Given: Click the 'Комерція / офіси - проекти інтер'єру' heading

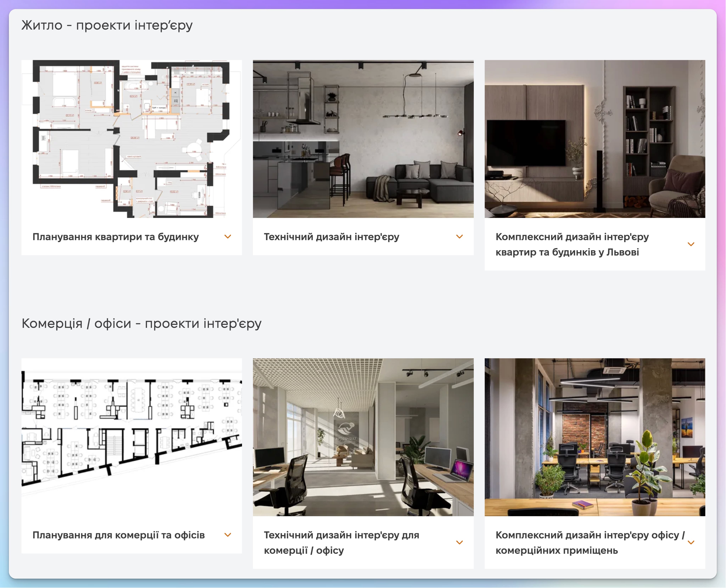Looking at the screenshot, I should pos(142,323).
